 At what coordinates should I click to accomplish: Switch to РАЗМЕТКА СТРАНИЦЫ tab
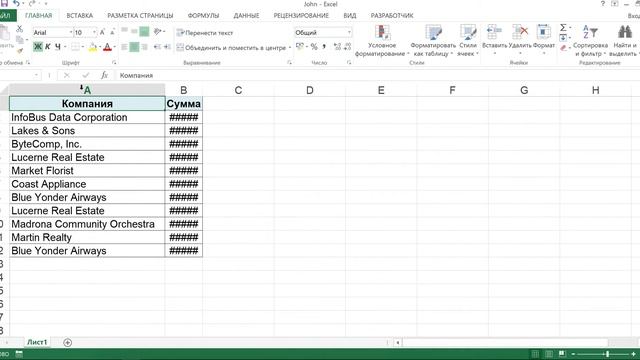click(140, 16)
